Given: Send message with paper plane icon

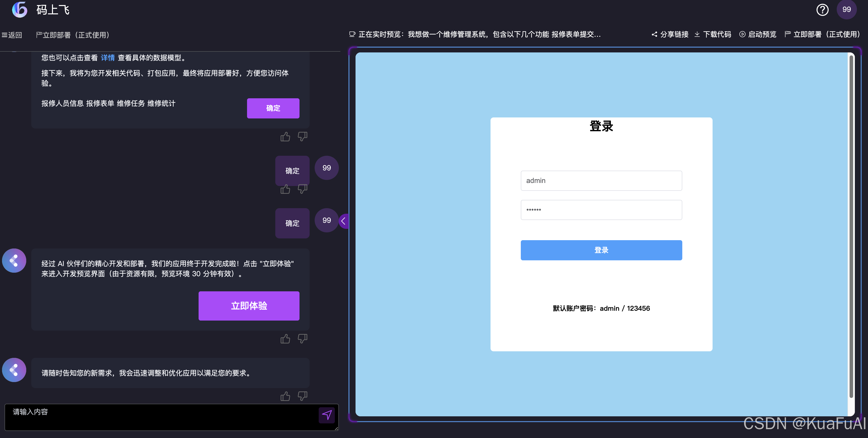Looking at the screenshot, I should point(326,415).
